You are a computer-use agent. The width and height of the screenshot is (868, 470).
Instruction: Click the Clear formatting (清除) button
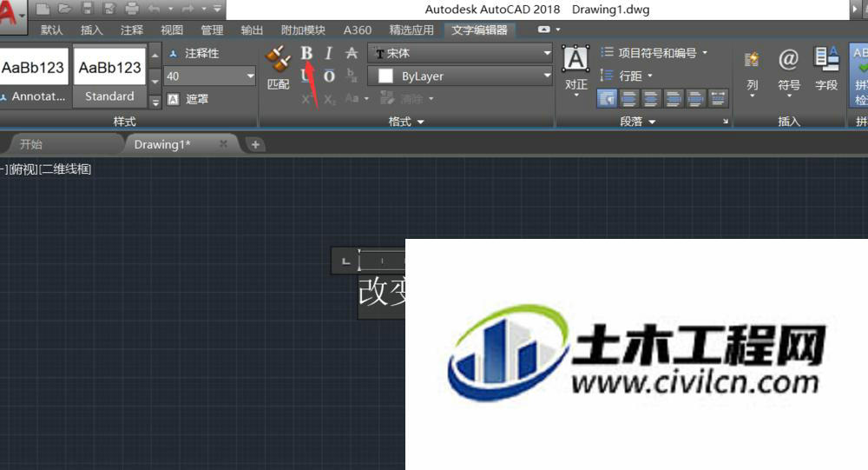point(406,99)
